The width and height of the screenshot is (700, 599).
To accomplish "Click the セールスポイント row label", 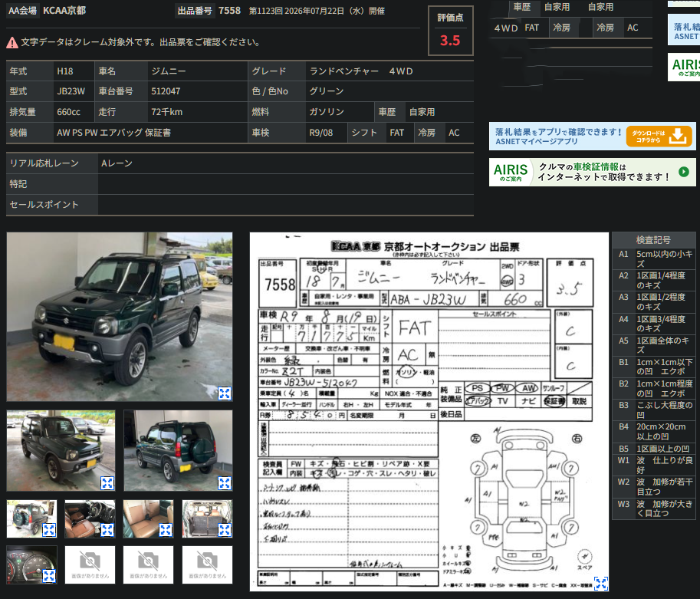I will (x=44, y=205).
